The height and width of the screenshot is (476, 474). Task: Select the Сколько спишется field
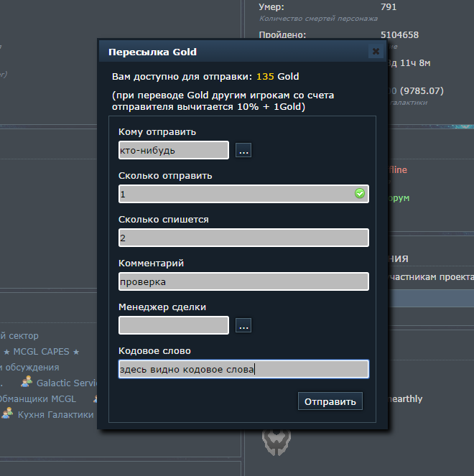coord(243,238)
